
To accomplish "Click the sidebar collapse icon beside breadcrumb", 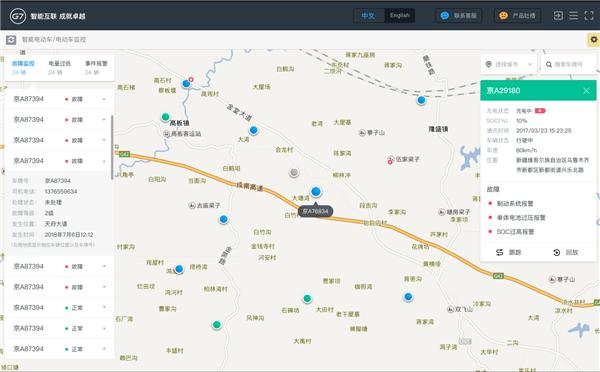I will point(11,39).
